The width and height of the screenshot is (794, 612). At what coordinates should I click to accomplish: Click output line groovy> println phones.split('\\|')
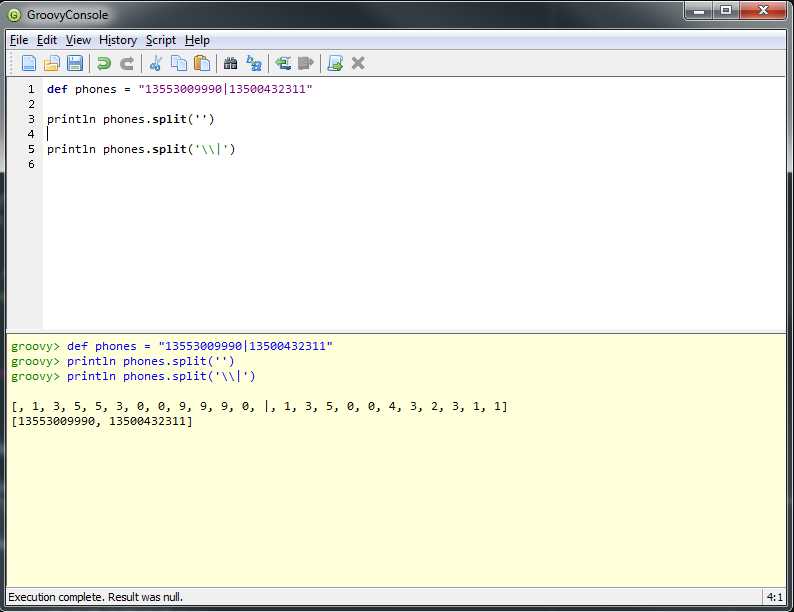(133, 377)
